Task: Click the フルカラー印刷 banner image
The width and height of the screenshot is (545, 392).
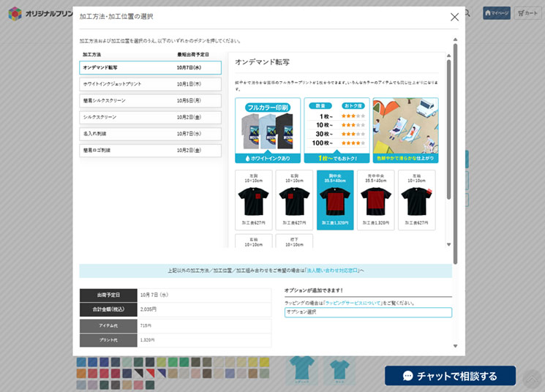Action: tap(268, 130)
